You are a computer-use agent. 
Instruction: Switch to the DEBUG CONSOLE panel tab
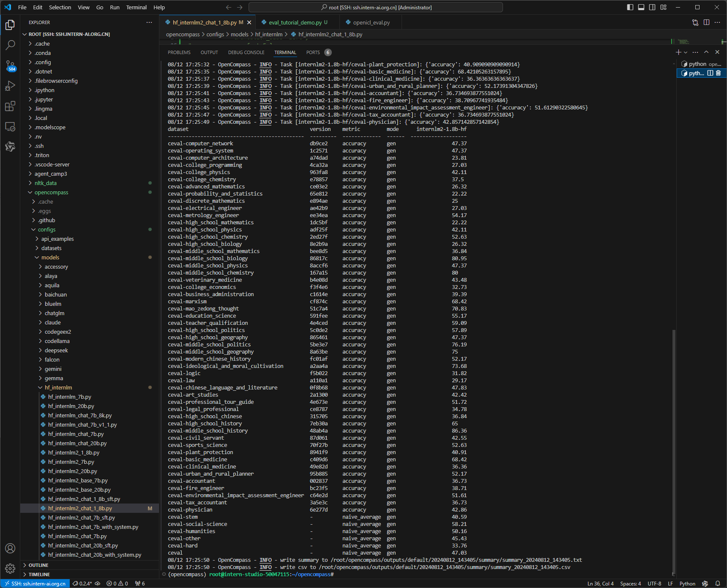[246, 52]
